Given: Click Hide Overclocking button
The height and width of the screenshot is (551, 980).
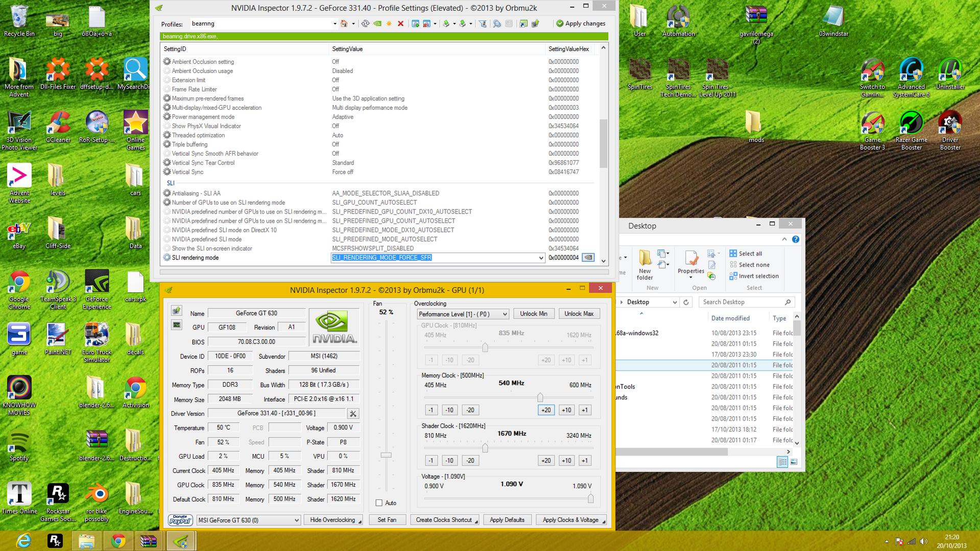Looking at the screenshot, I should 333,520.
